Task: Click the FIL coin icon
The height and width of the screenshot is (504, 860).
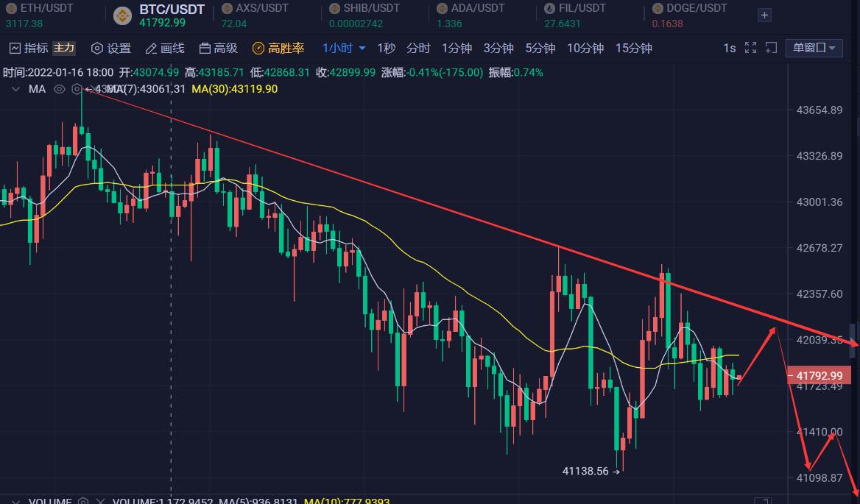Action: [549, 8]
